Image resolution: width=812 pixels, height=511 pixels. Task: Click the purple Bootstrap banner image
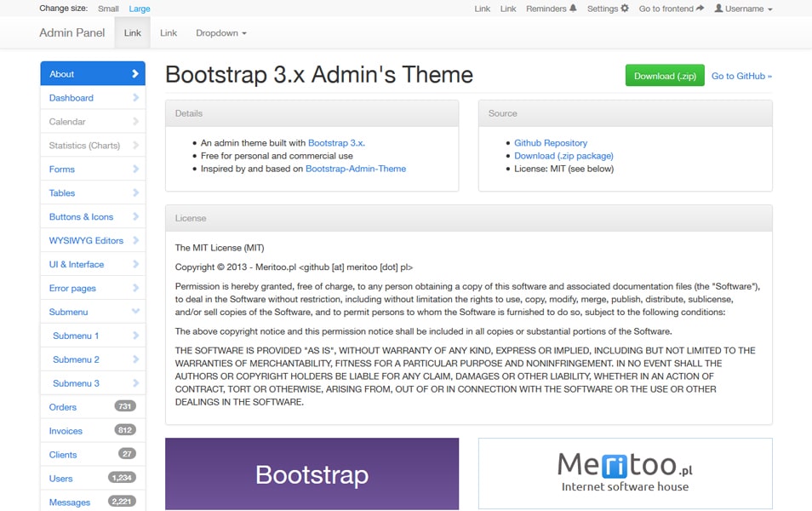[312, 474]
